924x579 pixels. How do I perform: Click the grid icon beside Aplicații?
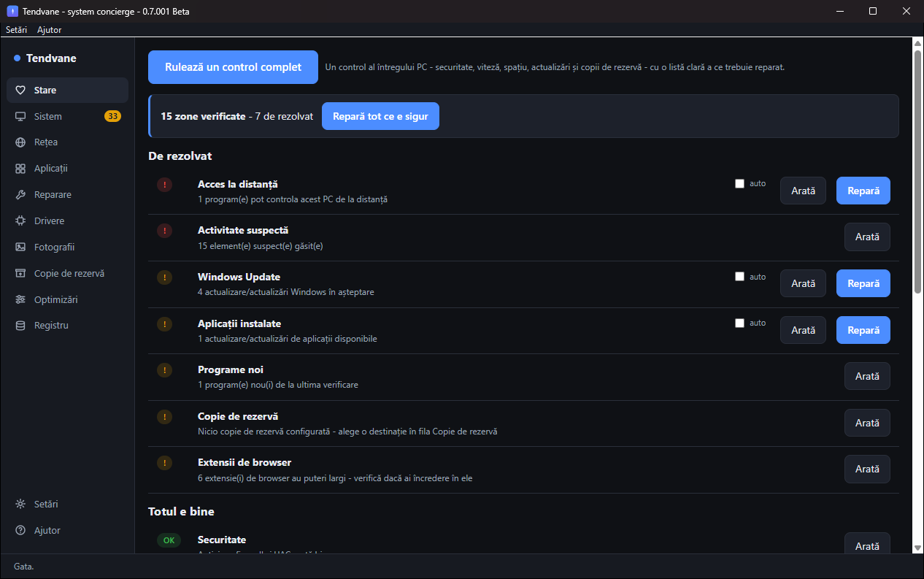(20, 169)
